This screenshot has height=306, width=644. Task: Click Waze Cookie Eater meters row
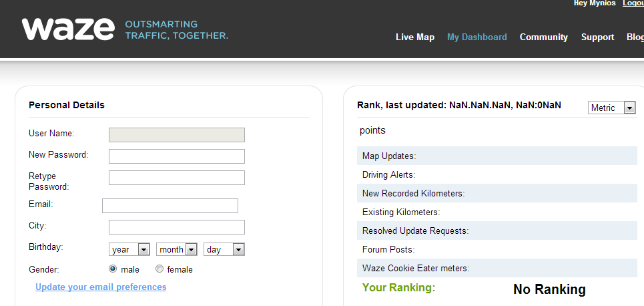(x=497, y=268)
